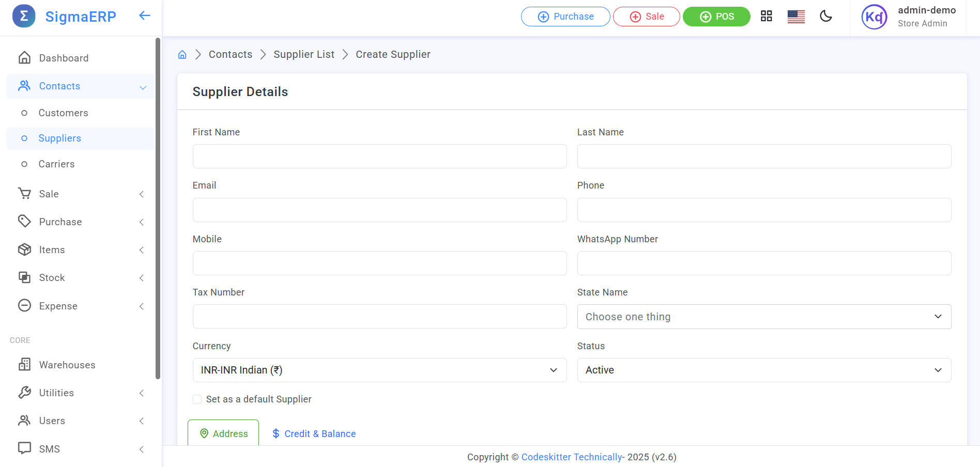The width and height of the screenshot is (980, 467).
Task: Click inside the First Name field
Action: (379, 156)
